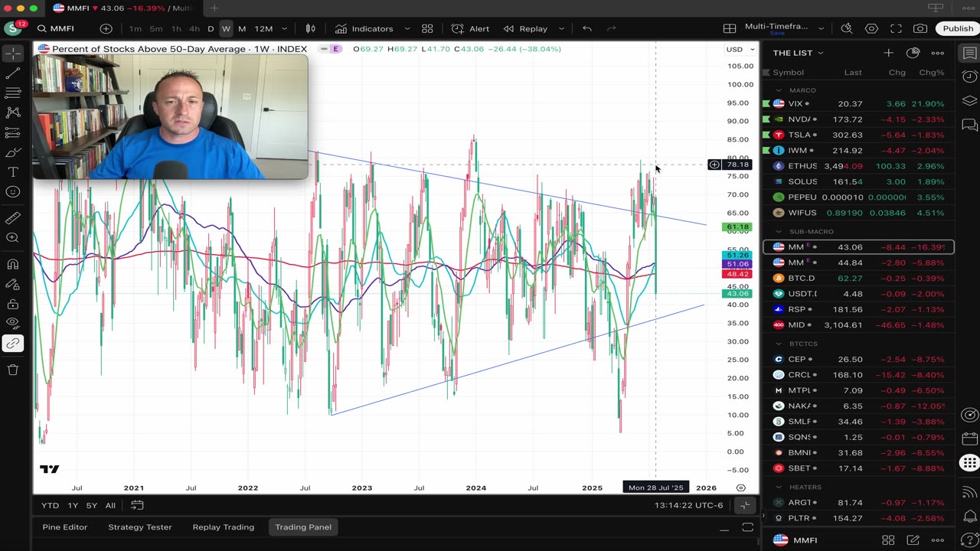Open watchlist more options menu
This screenshot has height=551, width=980.
tap(937, 53)
